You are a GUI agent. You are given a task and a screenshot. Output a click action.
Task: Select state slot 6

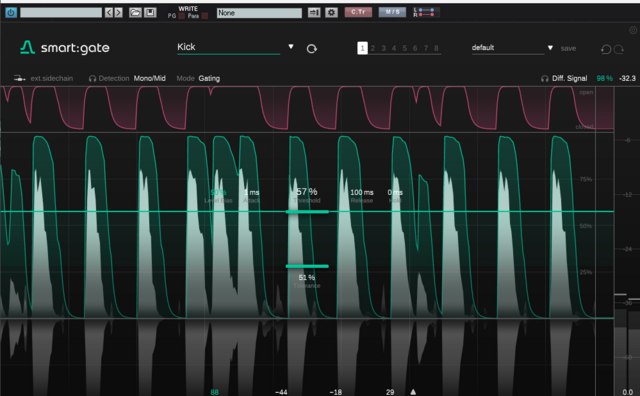tap(415, 48)
